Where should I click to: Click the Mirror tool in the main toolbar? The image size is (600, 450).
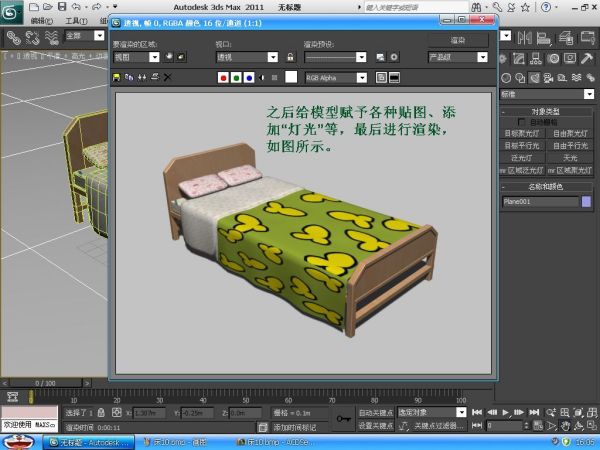[x=525, y=38]
